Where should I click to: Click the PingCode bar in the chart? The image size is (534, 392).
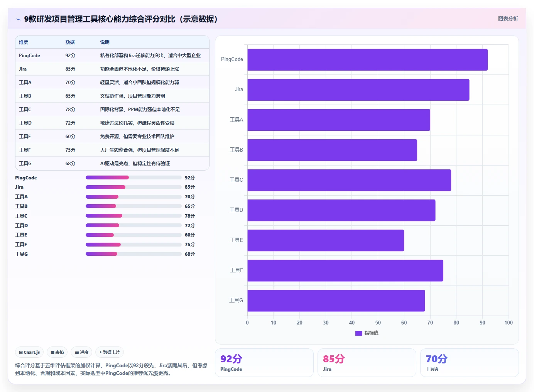point(367,60)
